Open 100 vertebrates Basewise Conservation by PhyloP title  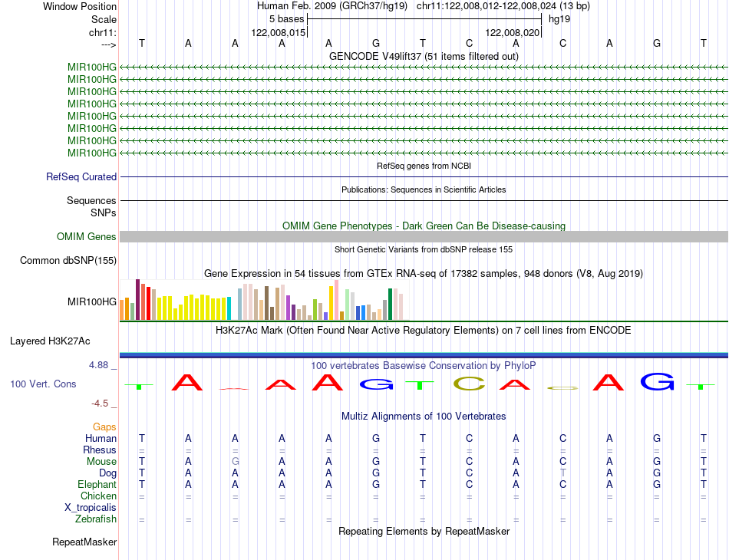[424, 366]
